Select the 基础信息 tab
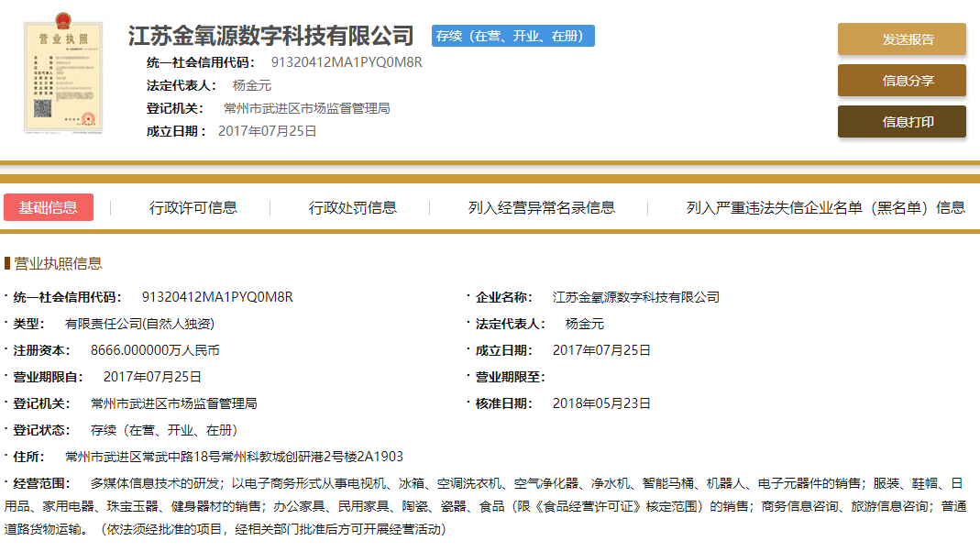 (x=48, y=207)
